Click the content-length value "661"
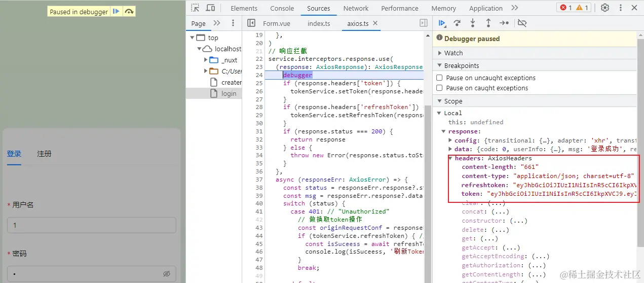The width and height of the screenshot is (644, 283). (x=529, y=167)
